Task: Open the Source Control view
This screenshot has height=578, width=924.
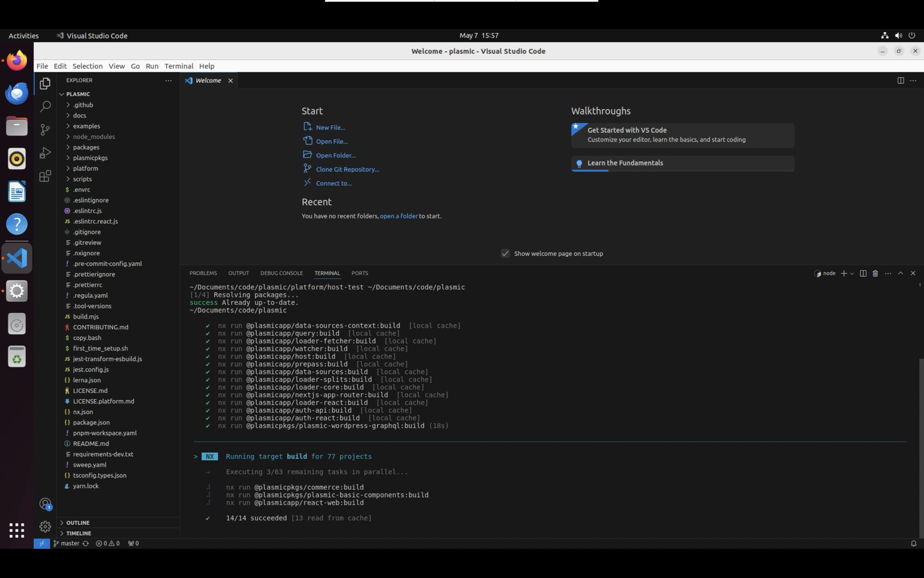Action: (45, 129)
